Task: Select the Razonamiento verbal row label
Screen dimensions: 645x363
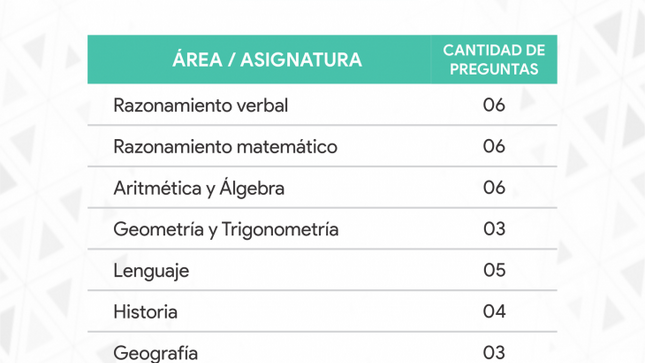Action: click(200, 105)
